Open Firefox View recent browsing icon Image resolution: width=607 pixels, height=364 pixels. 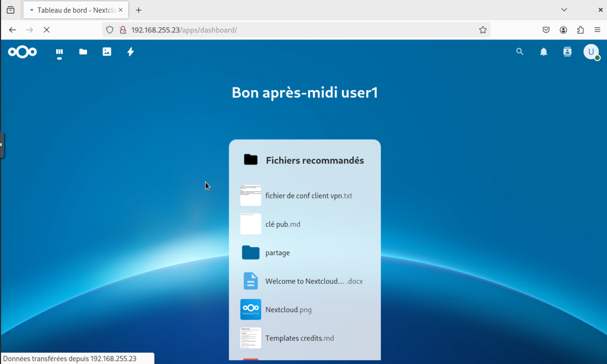[11, 10]
